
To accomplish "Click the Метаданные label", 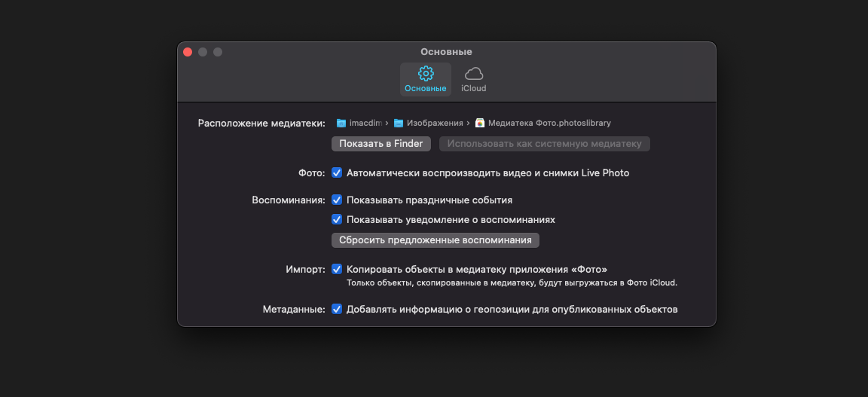I will click(x=294, y=309).
